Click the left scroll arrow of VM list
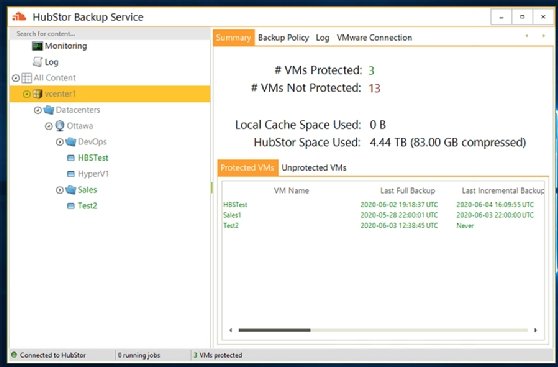The image size is (558, 367). pos(231,330)
